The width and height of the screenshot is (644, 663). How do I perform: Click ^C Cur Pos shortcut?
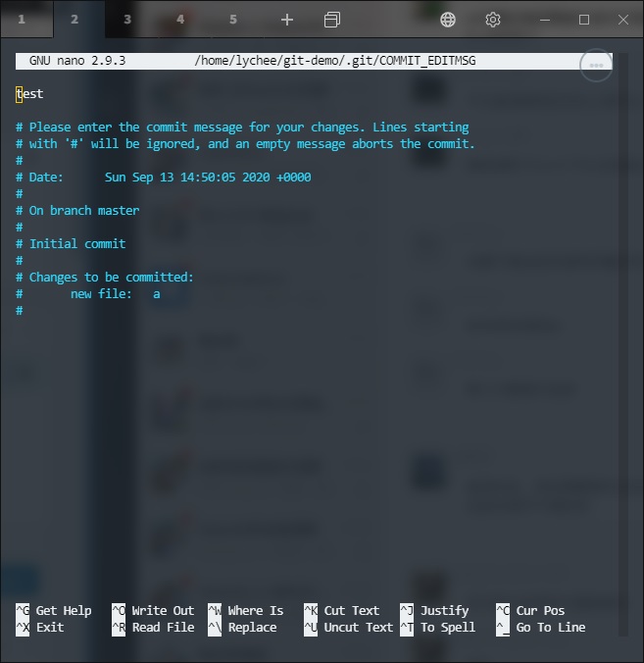pyautogui.click(x=530, y=611)
